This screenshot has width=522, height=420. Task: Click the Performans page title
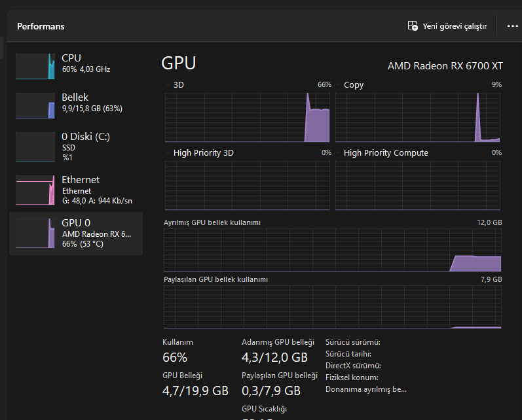41,26
